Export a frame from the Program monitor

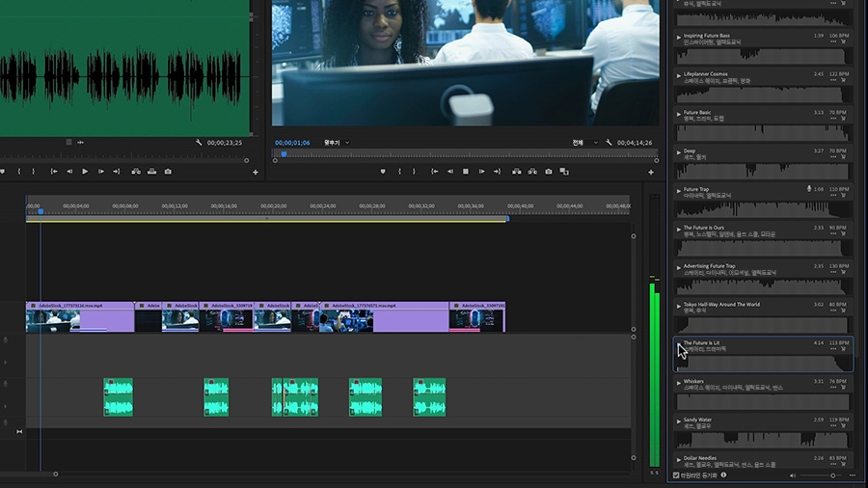(x=549, y=172)
